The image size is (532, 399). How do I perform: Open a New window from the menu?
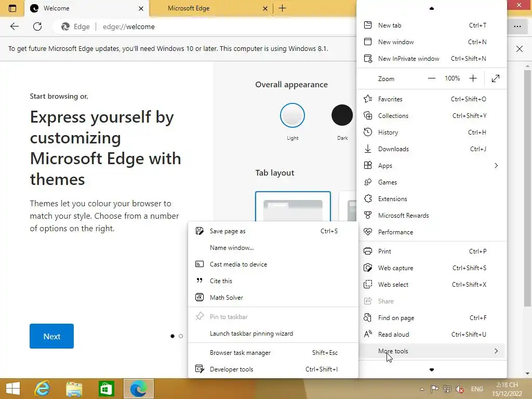tap(432, 42)
